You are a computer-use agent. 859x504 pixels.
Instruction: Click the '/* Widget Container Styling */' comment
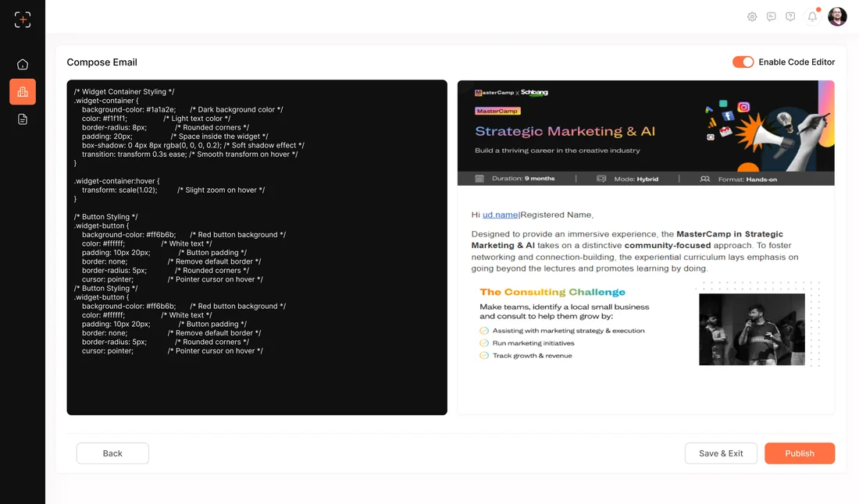(x=124, y=91)
